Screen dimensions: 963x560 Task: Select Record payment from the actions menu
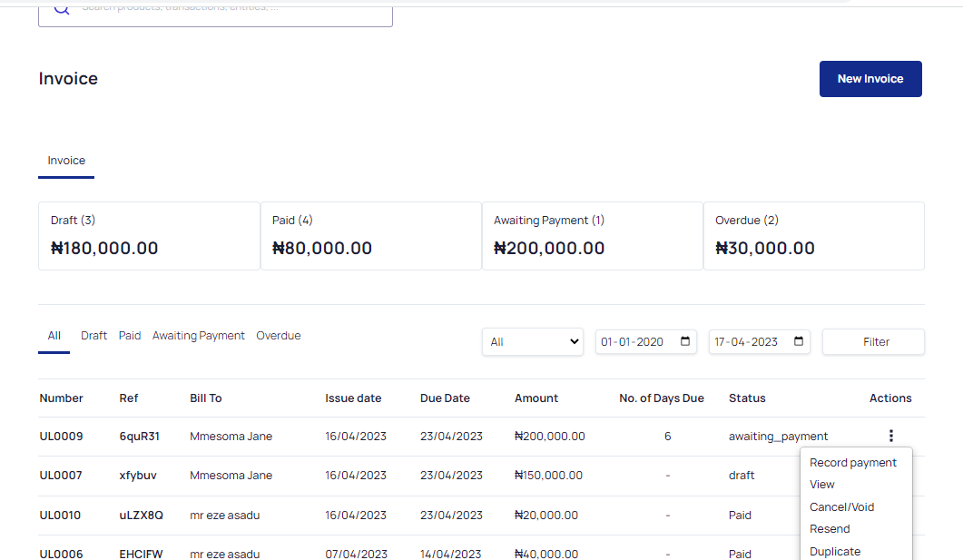[x=855, y=462]
